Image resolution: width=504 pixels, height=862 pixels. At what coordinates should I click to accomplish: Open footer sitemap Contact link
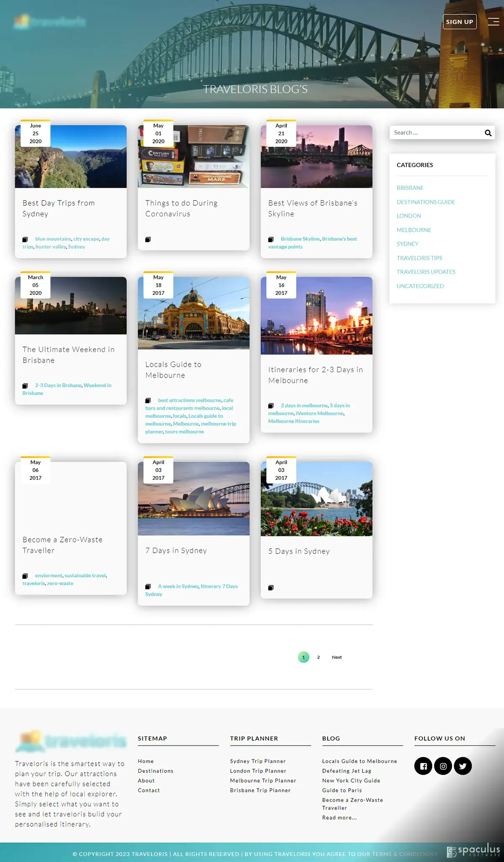pyautogui.click(x=149, y=790)
